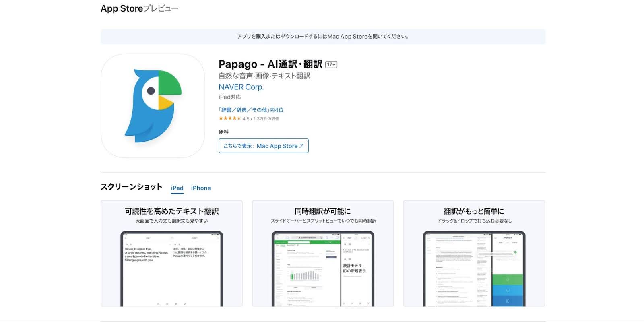The image size is (644, 322).
Task: Open the App Store プレビュー header link
Action: tap(139, 8)
